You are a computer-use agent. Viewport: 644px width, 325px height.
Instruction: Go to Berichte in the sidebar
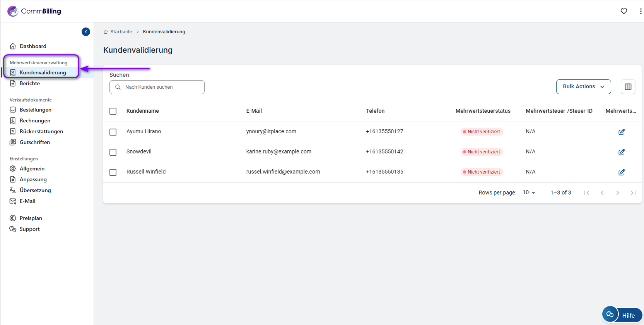(30, 83)
